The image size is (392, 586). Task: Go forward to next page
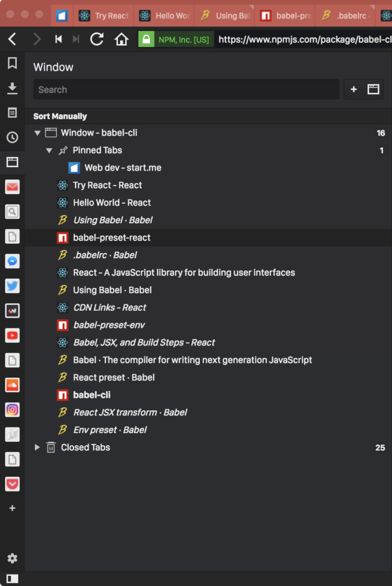tap(37, 39)
